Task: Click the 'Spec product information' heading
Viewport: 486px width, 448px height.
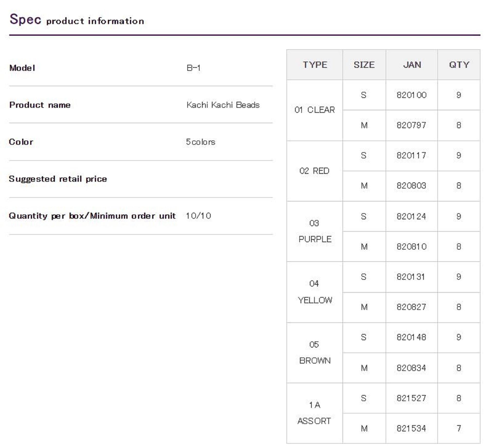Action: [x=77, y=19]
